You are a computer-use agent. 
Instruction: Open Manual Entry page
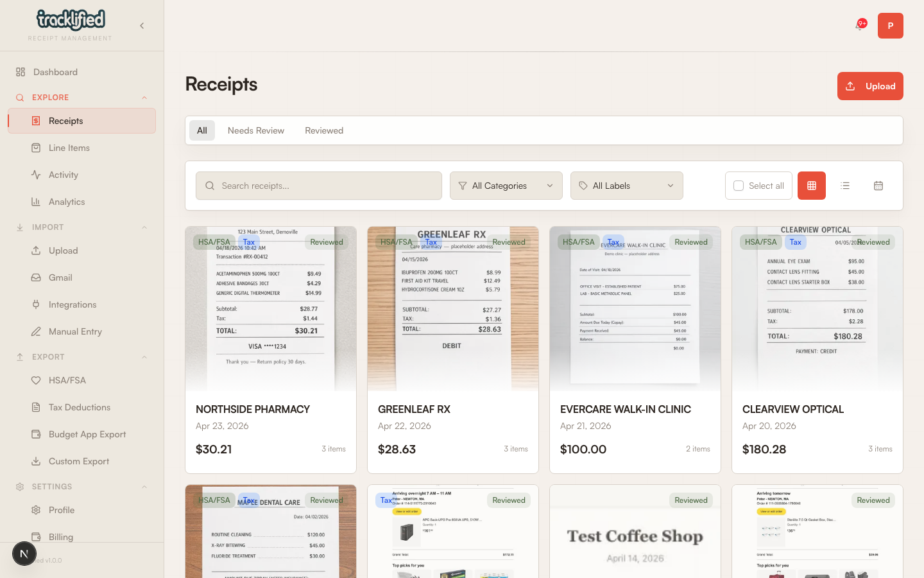pyautogui.click(x=81, y=331)
